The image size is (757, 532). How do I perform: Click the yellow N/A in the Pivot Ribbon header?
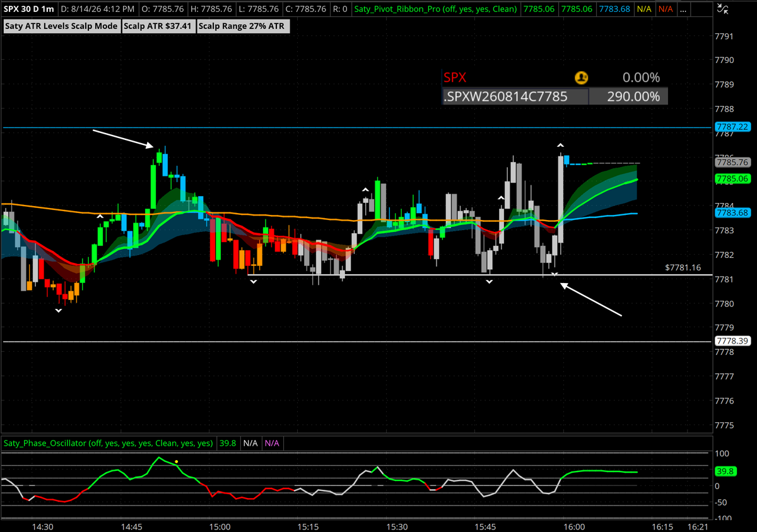645,9
